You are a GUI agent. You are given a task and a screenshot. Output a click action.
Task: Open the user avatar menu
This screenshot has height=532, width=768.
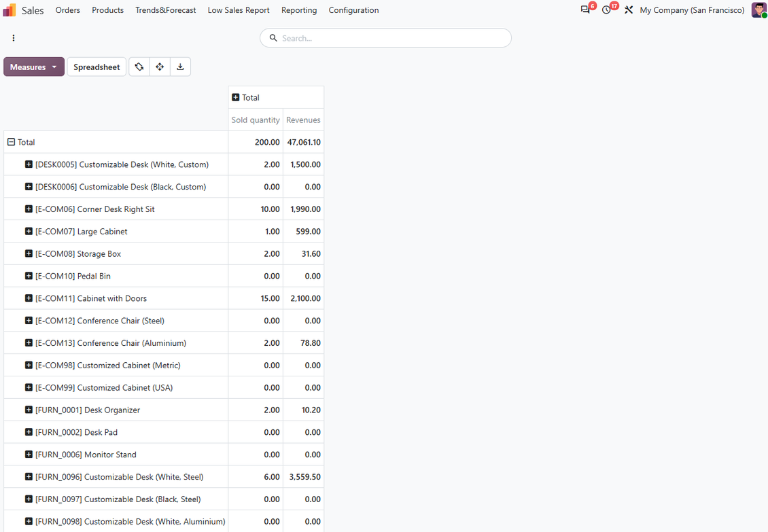[x=758, y=10]
